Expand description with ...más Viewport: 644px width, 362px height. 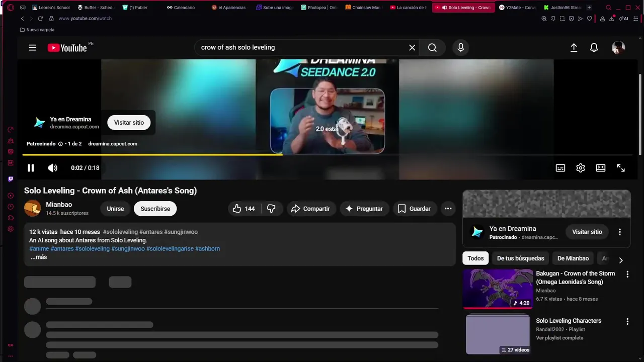pos(39,257)
